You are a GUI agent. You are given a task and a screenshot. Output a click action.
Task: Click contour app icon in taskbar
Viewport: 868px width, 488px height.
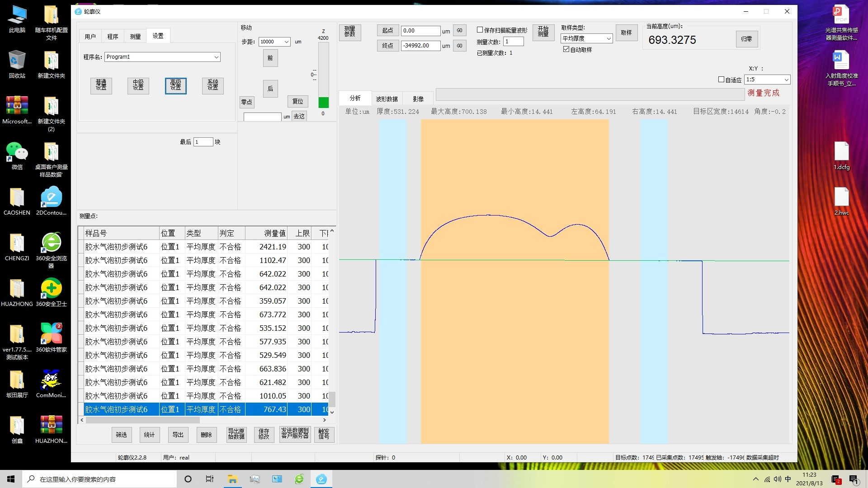pyautogui.click(x=321, y=479)
